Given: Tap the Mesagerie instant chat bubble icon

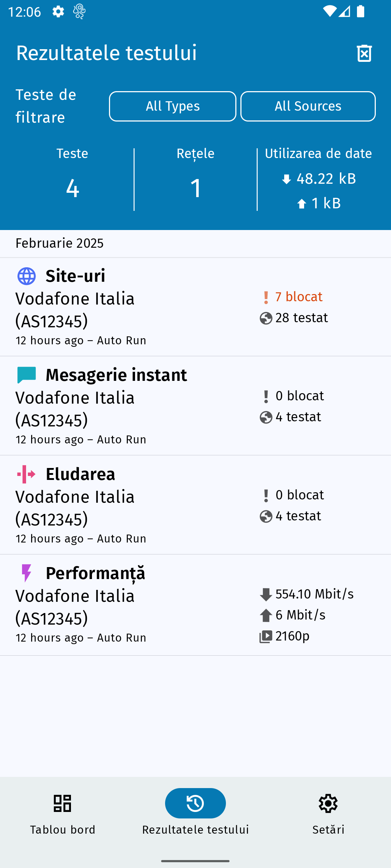Looking at the screenshot, I should (x=27, y=375).
